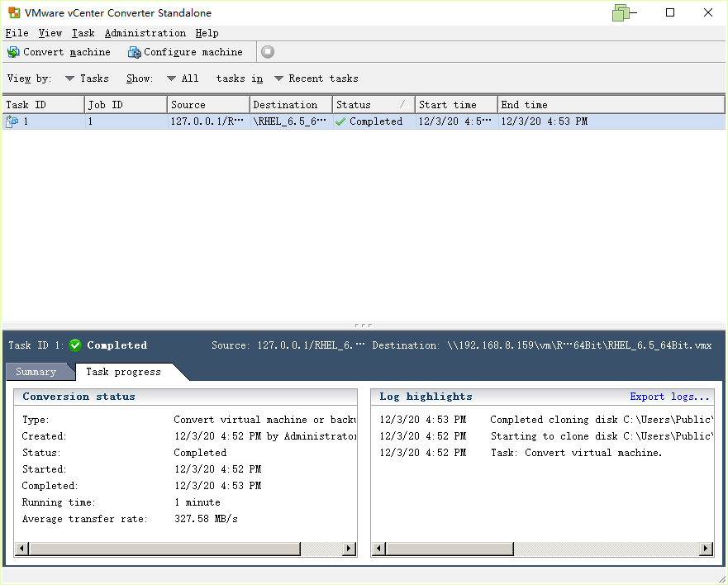Click the Conversion status horizontal scrollbar thumb
Viewport: 728px width, 585px height.
coord(164,549)
